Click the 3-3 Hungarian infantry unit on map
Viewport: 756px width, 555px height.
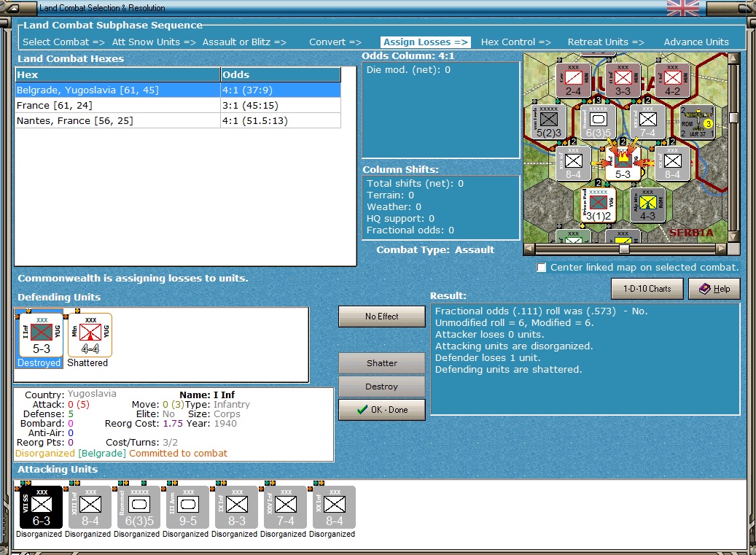tap(623, 80)
